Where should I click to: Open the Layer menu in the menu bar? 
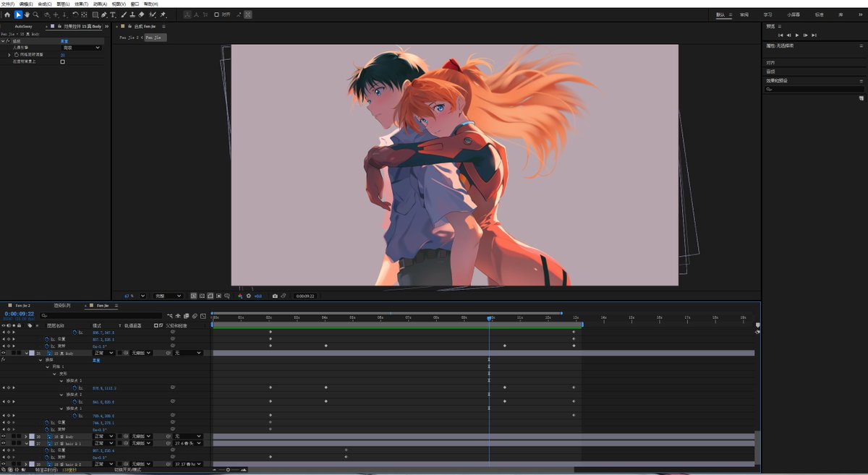pos(63,4)
